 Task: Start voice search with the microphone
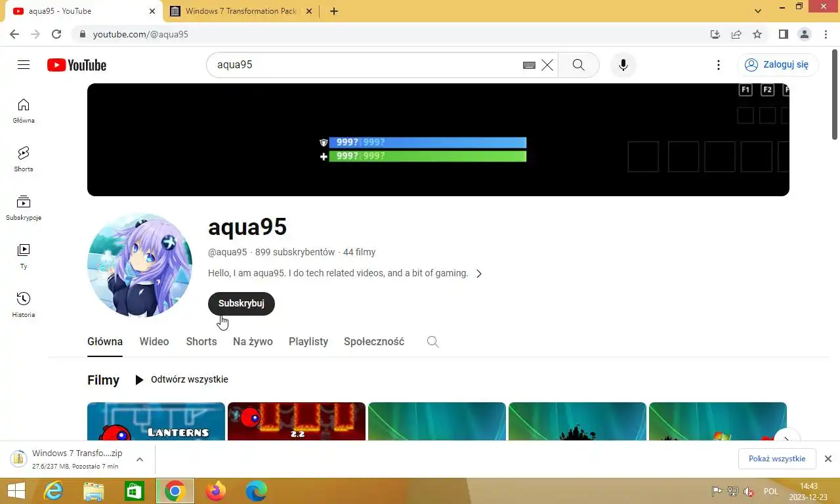click(x=623, y=65)
